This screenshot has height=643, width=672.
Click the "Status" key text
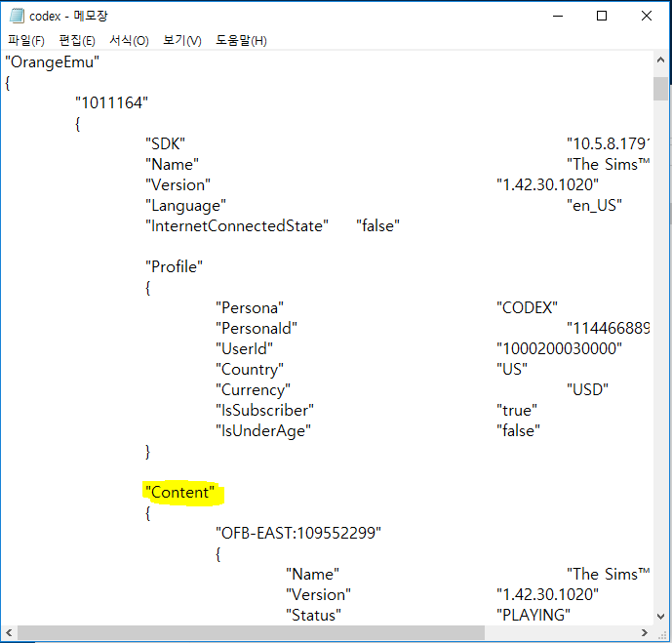pos(313,616)
